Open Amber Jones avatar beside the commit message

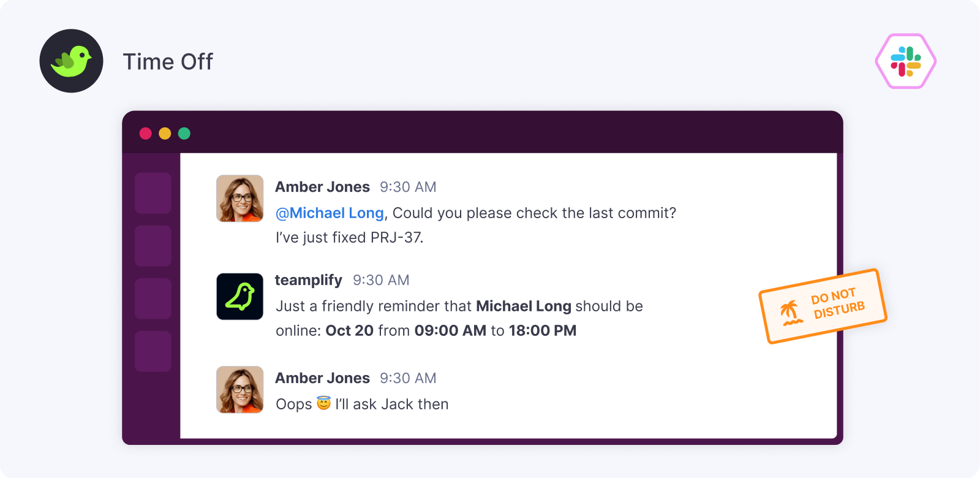[239, 199]
